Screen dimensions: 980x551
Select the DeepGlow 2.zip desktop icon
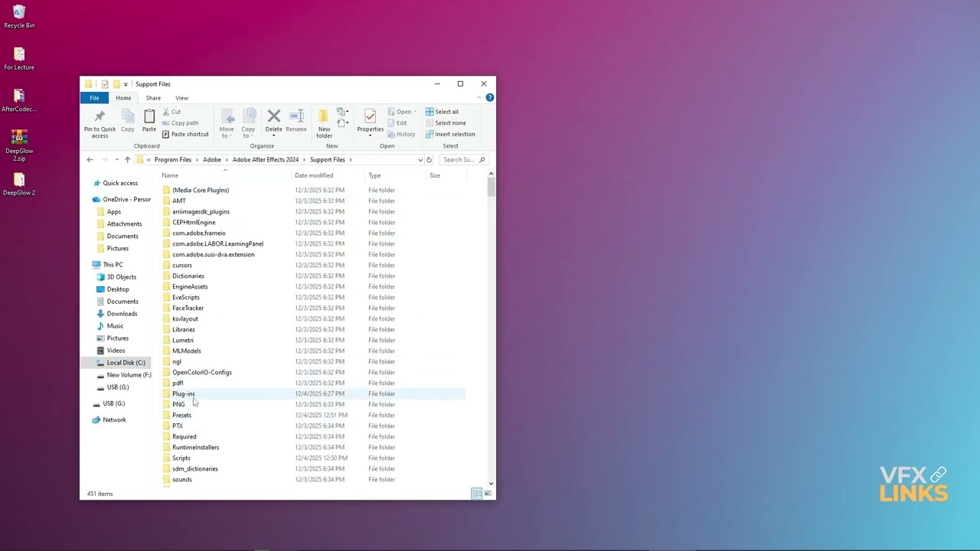[x=19, y=145]
